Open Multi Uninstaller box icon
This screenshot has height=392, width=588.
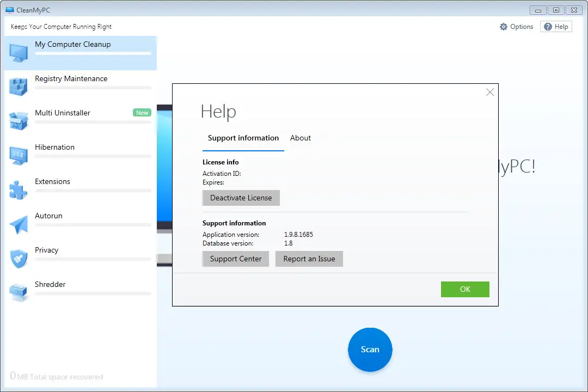click(x=19, y=121)
